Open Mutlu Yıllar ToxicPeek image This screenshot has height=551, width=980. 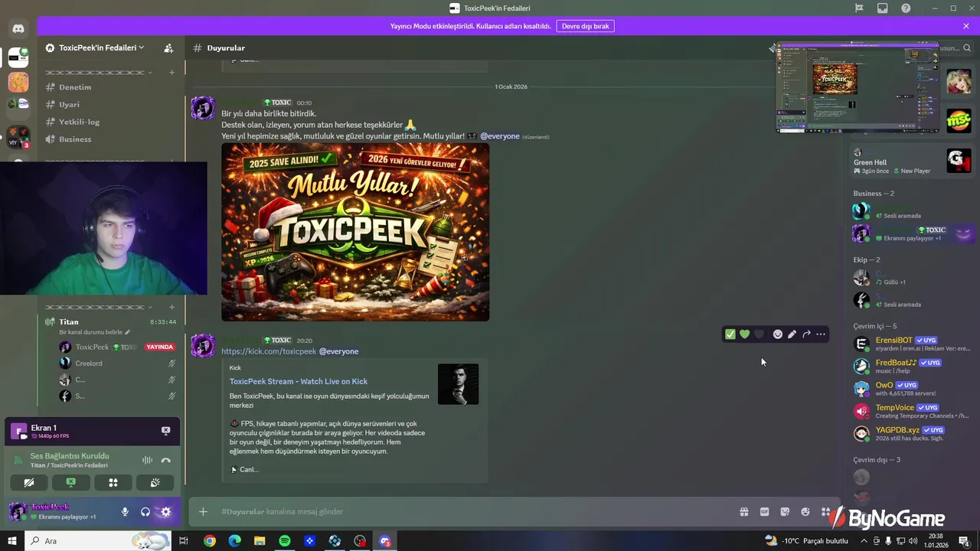pyautogui.click(x=355, y=232)
